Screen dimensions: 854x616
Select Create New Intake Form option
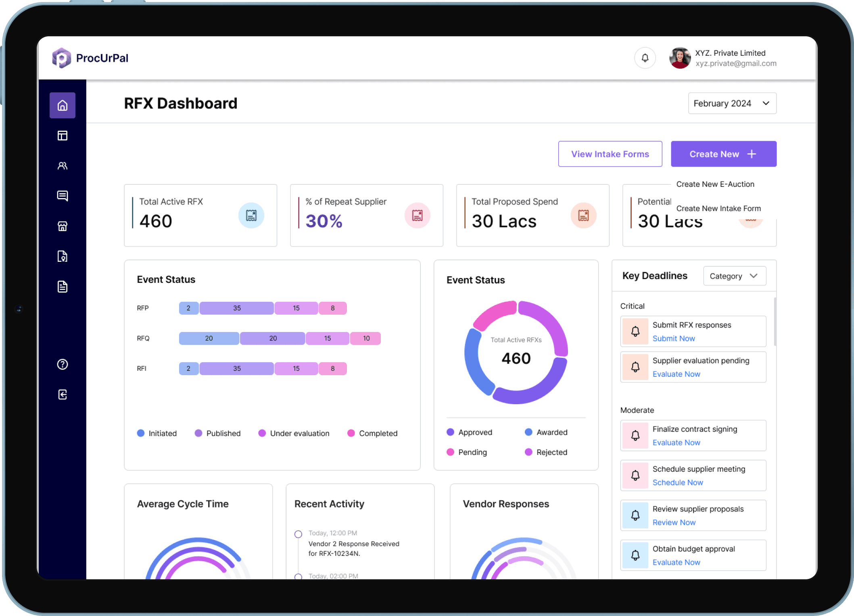pyautogui.click(x=718, y=209)
